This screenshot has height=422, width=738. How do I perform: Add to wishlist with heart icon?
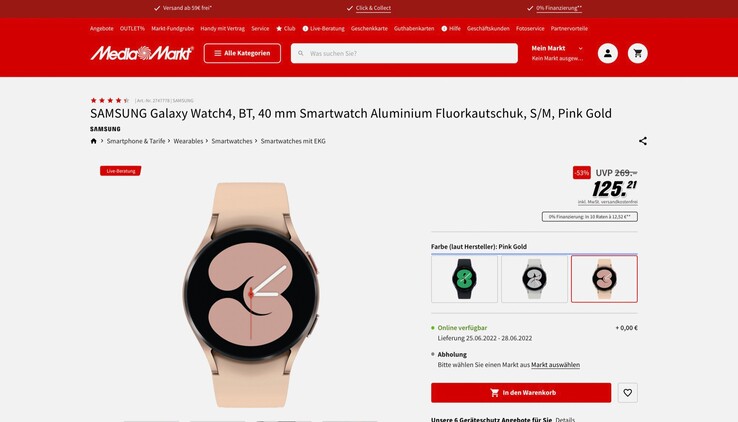coord(627,392)
